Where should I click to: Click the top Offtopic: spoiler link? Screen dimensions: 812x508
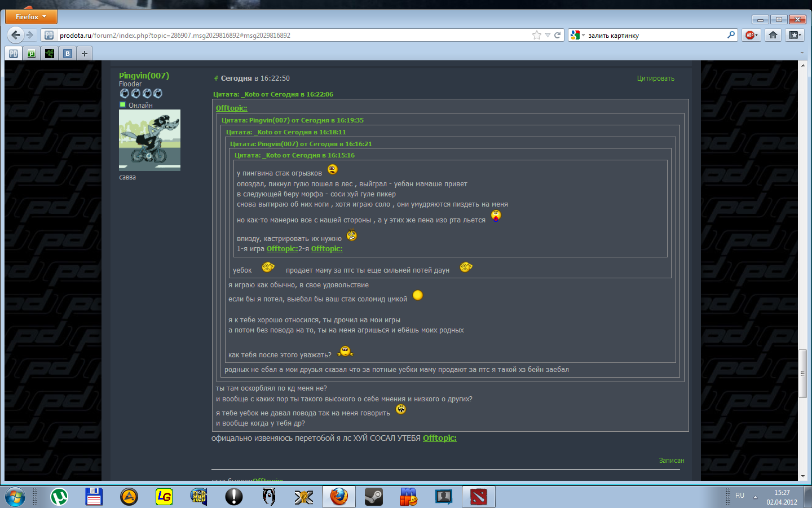(x=231, y=108)
